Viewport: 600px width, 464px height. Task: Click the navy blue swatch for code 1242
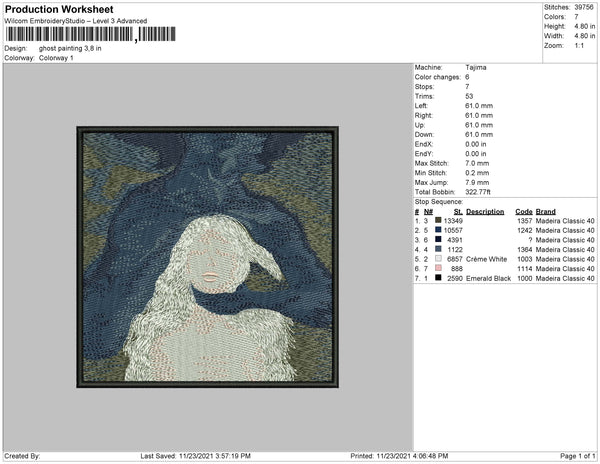coord(438,230)
